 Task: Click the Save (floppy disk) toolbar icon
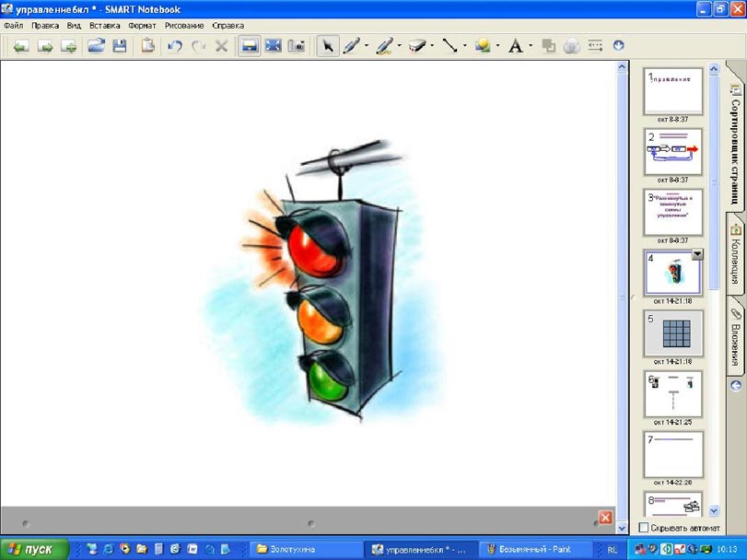(120, 45)
